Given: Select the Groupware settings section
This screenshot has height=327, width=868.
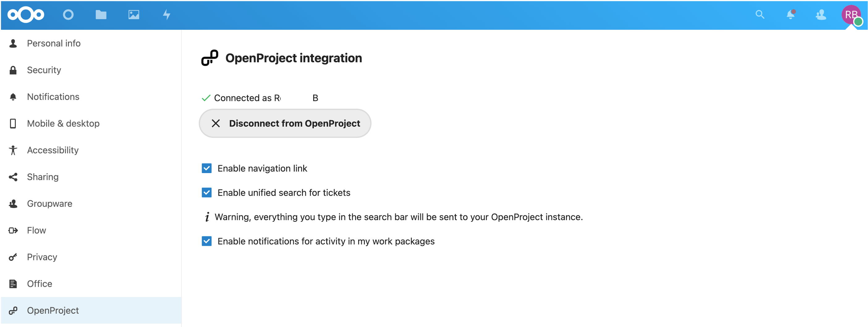Looking at the screenshot, I should [49, 203].
